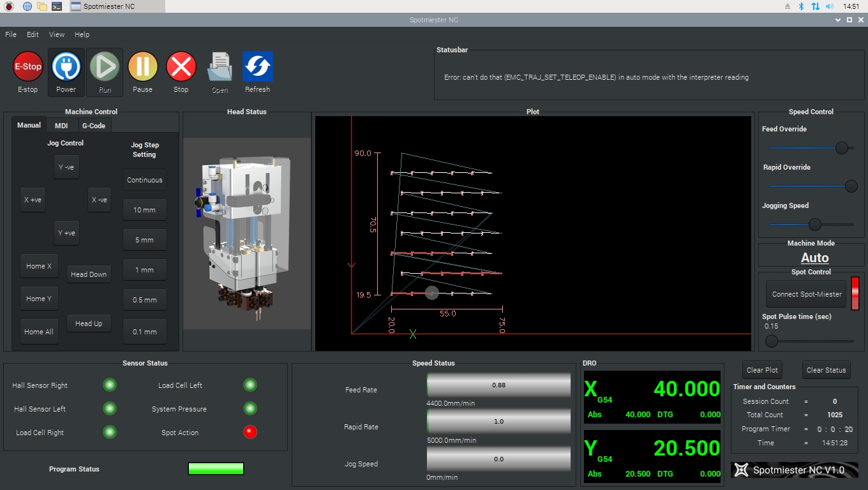Select Continuous jog step
The image size is (868, 490).
pyautogui.click(x=145, y=180)
